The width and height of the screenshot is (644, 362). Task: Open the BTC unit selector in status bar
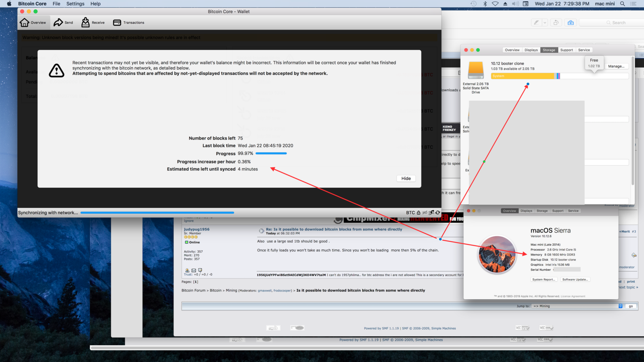410,213
